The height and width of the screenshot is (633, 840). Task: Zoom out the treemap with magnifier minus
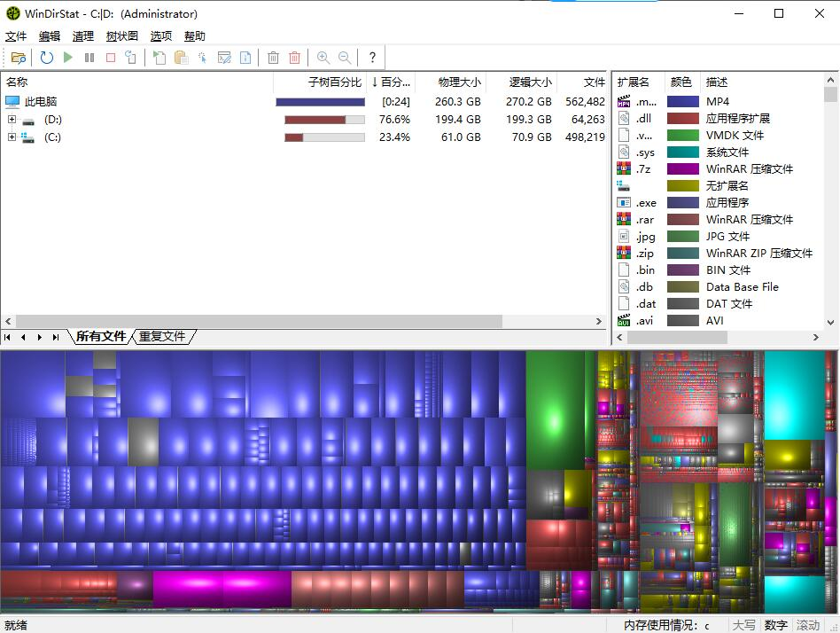(345, 58)
